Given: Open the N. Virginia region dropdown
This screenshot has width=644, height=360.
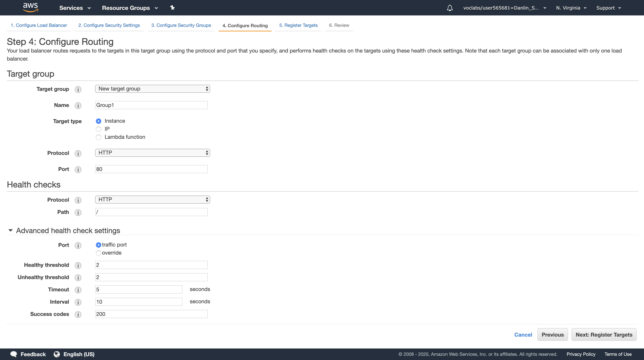Looking at the screenshot, I should pos(571,8).
